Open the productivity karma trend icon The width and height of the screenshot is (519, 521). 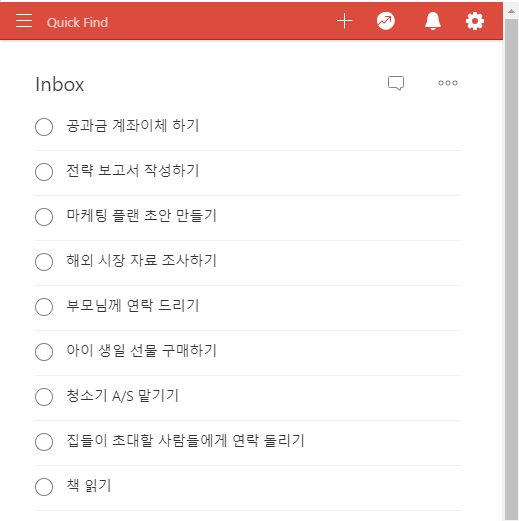tap(386, 21)
